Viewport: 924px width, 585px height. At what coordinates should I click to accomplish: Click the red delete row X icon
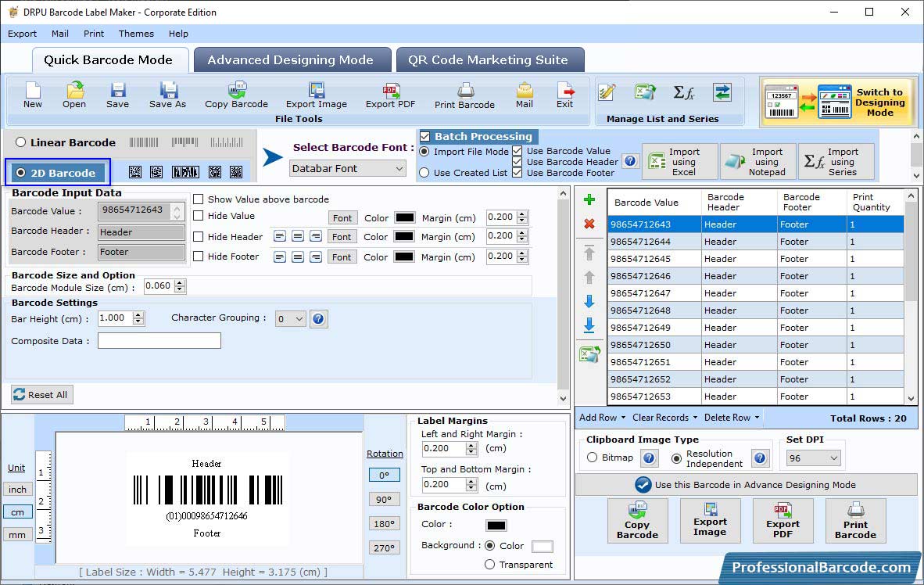pos(589,224)
